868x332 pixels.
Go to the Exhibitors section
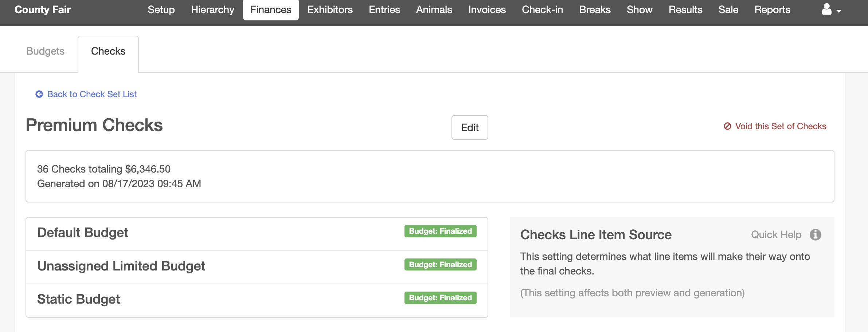pyautogui.click(x=330, y=10)
